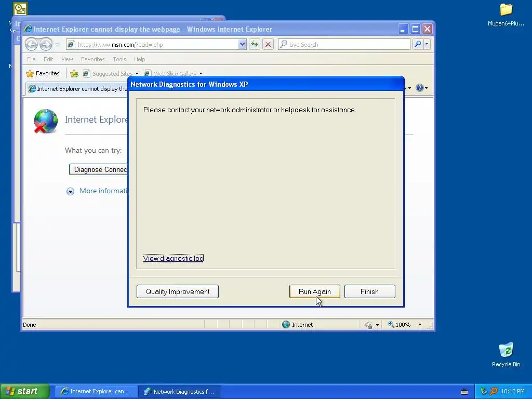Go back with Internet Explorer Back arrow

pyautogui.click(x=31, y=44)
